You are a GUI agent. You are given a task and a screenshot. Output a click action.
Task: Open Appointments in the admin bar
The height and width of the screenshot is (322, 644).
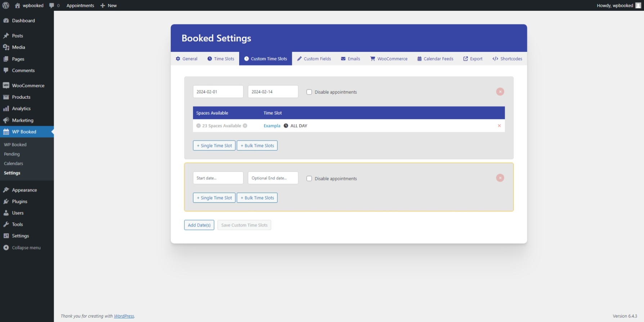point(80,5)
